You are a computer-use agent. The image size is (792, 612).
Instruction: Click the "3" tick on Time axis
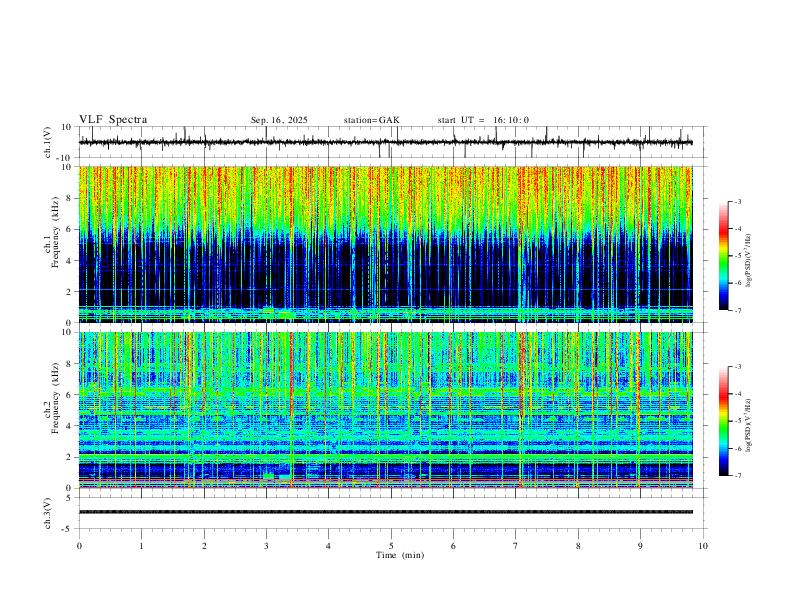pyautogui.click(x=266, y=546)
